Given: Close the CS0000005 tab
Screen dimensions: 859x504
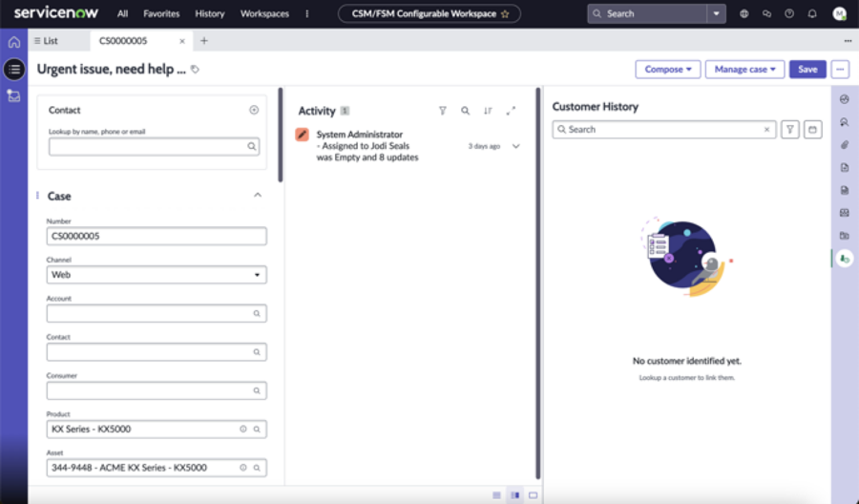Looking at the screenshot, I should (x=182, y=41).
